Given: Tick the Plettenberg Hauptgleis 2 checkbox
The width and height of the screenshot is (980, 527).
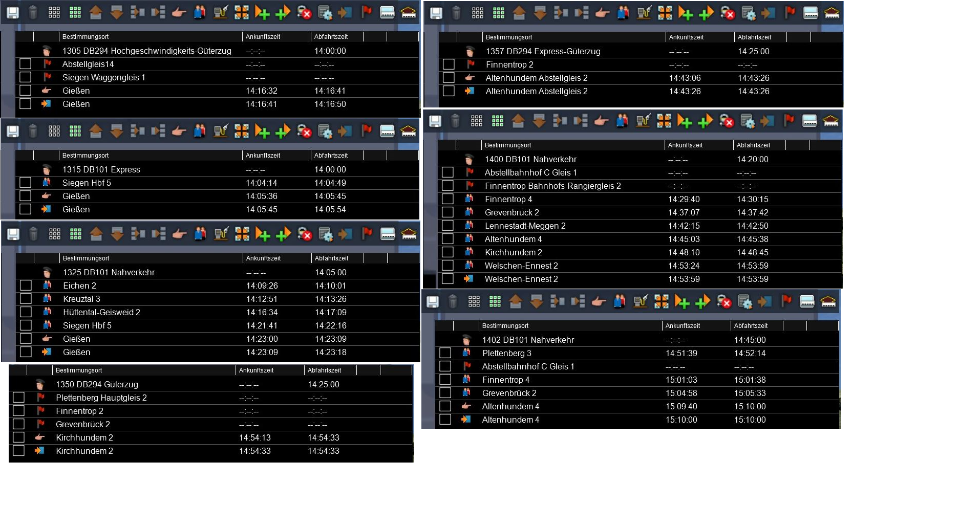Looking at the screenshot, I should (18, 398).
